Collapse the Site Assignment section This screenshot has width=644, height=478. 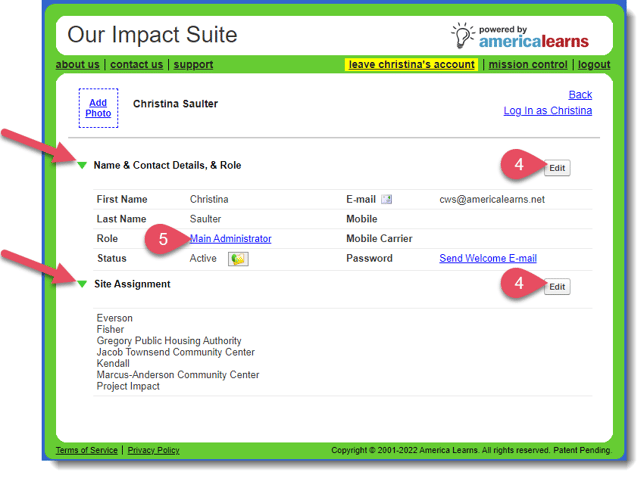pos(83,284)
